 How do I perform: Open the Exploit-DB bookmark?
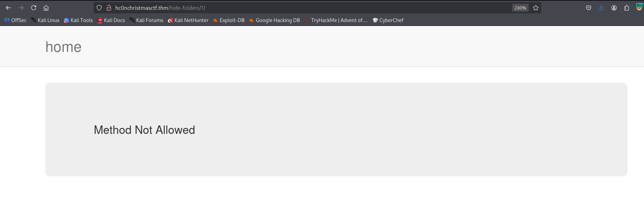tap(229, 20)
